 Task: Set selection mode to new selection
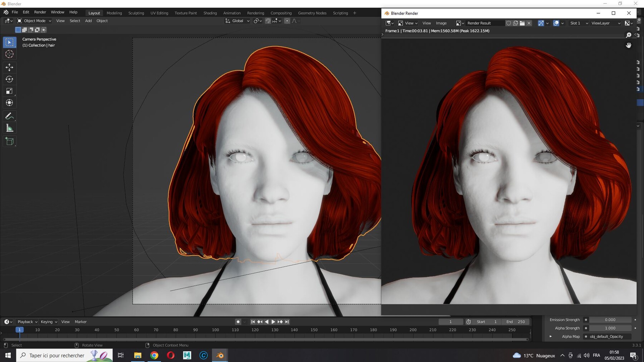[18, 30]
